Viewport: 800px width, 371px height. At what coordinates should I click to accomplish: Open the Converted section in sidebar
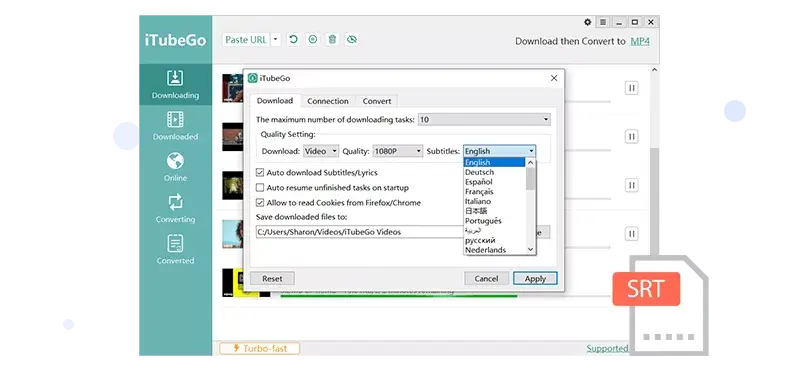pos(175,250)
